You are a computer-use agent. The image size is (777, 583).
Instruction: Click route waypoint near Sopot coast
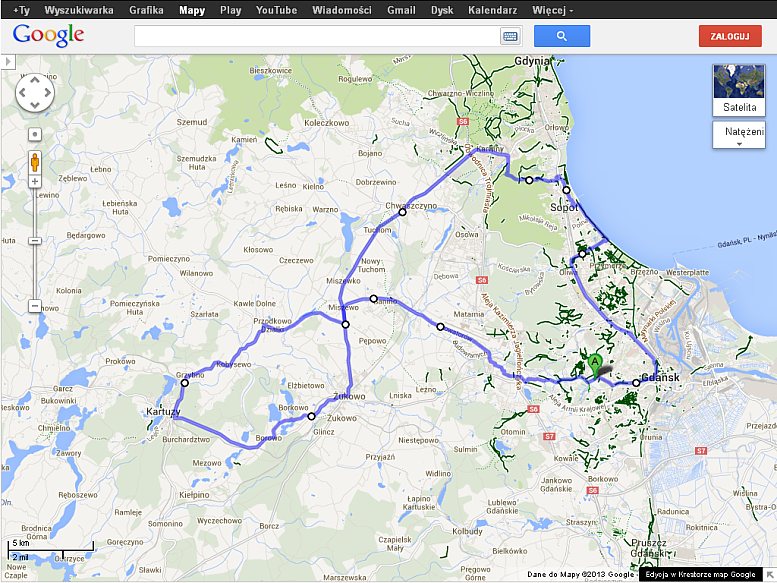pyautogui.click(x=566, y=190)
